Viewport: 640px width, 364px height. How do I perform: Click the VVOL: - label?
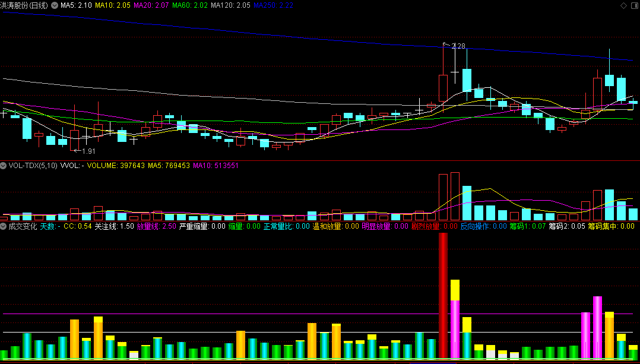coord(72,166)
